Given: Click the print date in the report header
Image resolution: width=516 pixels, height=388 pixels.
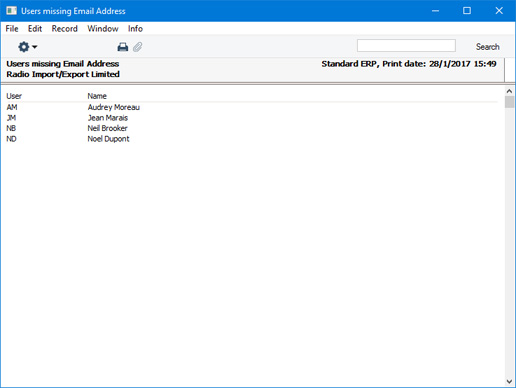Looking at the screenshot, I should [x=463, y=64].
